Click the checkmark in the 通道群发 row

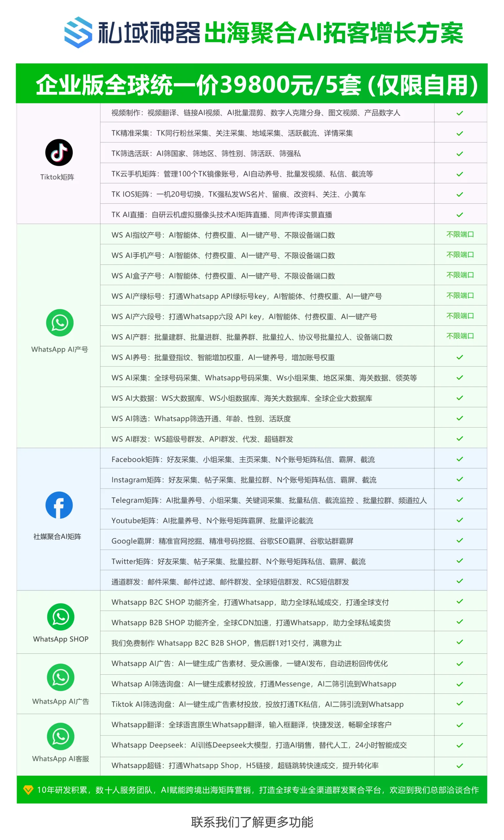pos(460,581)
